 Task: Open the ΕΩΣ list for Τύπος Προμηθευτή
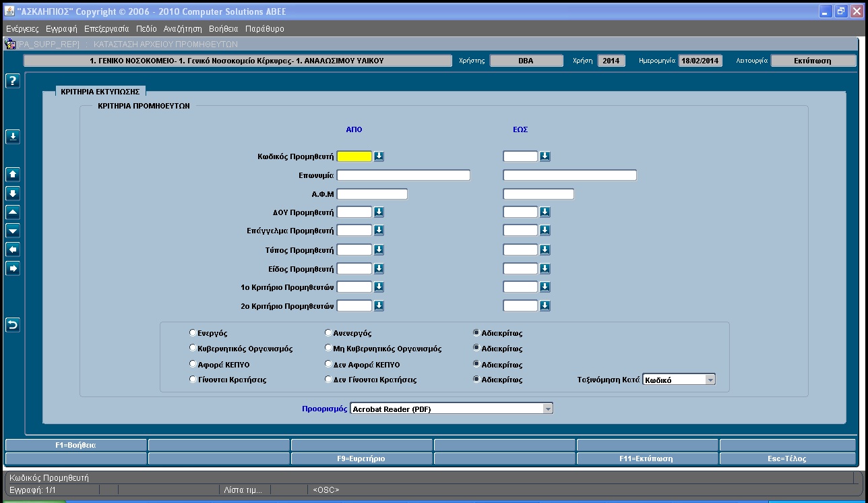pos(545,250)
